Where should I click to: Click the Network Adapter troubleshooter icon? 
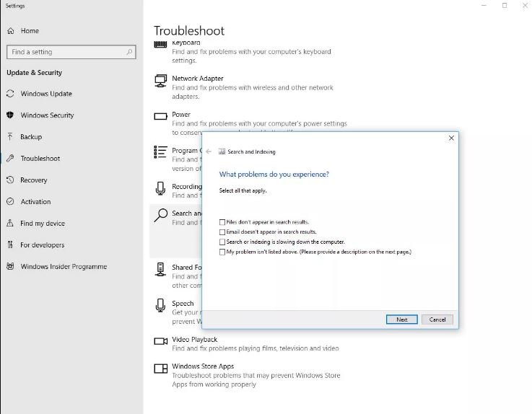(160, 82)
